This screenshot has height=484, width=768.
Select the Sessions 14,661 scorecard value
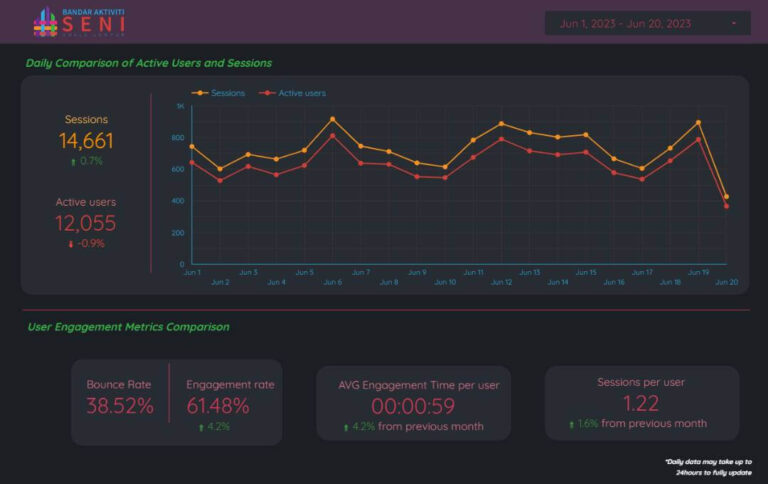click(86, 141)
